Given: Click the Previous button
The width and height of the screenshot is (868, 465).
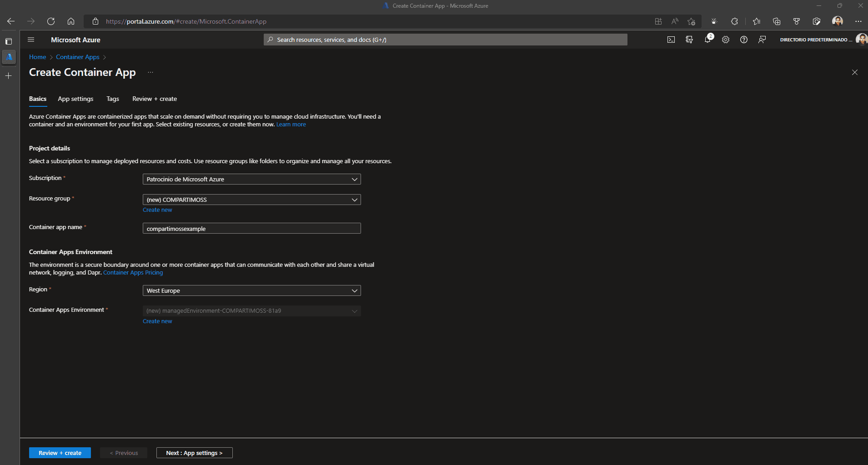Looking at the screenshot, I should tap(124, 453).
